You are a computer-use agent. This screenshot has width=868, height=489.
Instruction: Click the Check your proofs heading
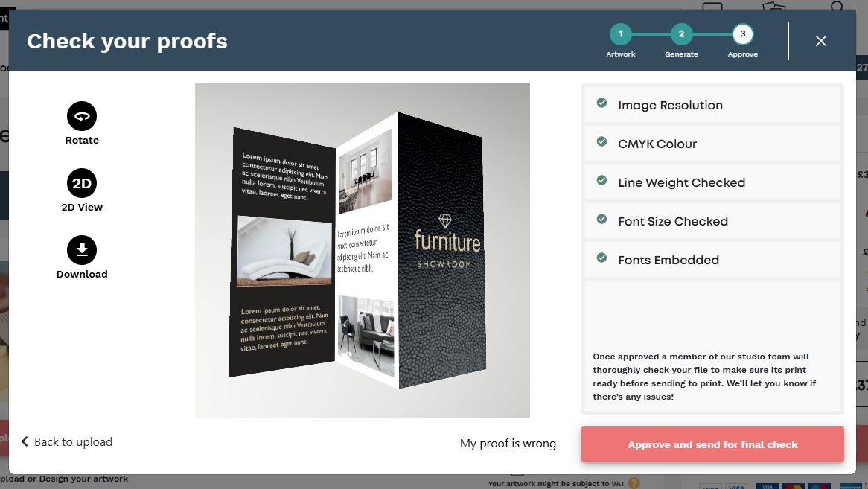[x=127, y=41]
